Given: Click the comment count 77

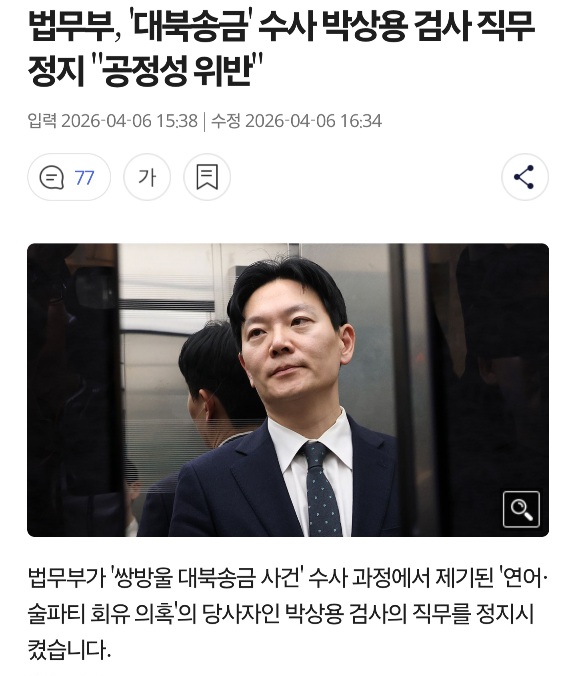Looking at the screenshot, I should point(85,178).
